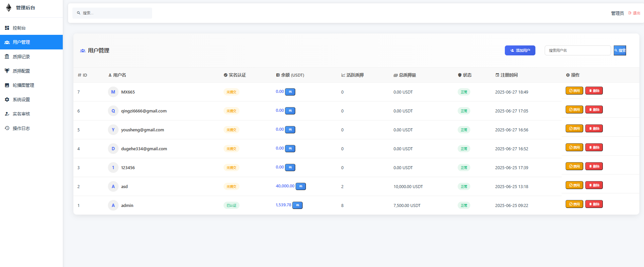
Task: Disable user MX665 with 禁用 button
Action: 574,91
